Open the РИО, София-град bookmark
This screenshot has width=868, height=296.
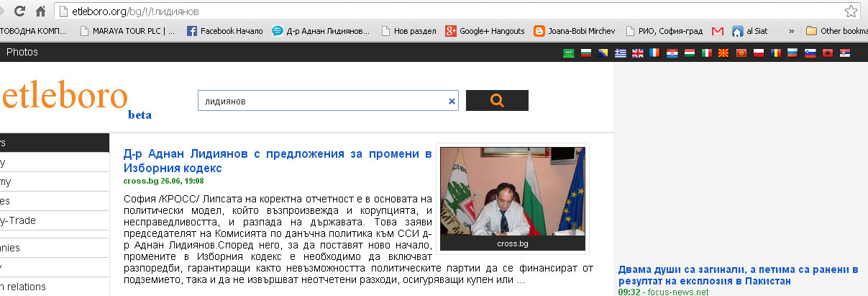coord(664,31)
